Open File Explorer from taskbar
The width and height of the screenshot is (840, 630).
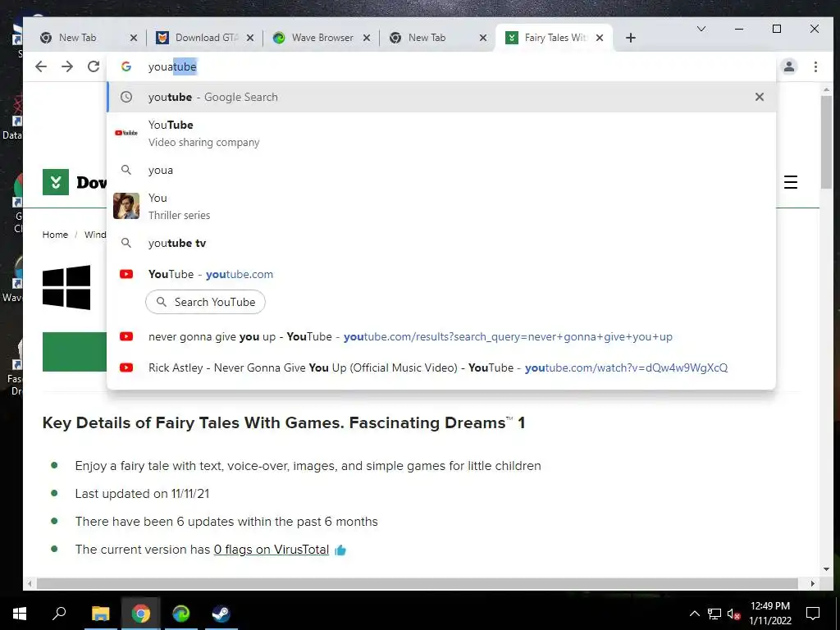click(x=100, y=614)
